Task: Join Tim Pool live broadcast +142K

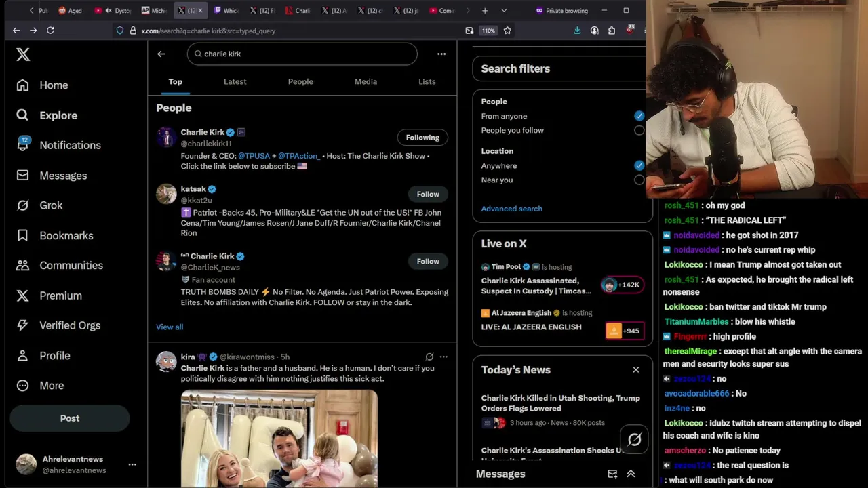Action: click(621, 285)
